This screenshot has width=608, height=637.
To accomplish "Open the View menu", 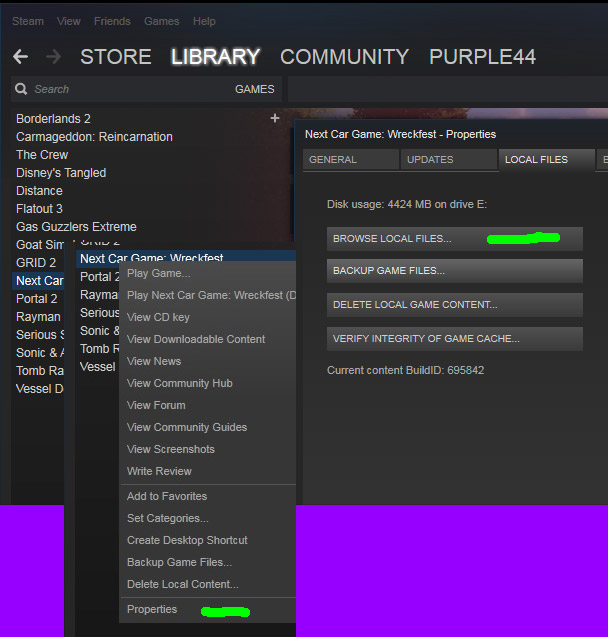I will pos(69,21).
